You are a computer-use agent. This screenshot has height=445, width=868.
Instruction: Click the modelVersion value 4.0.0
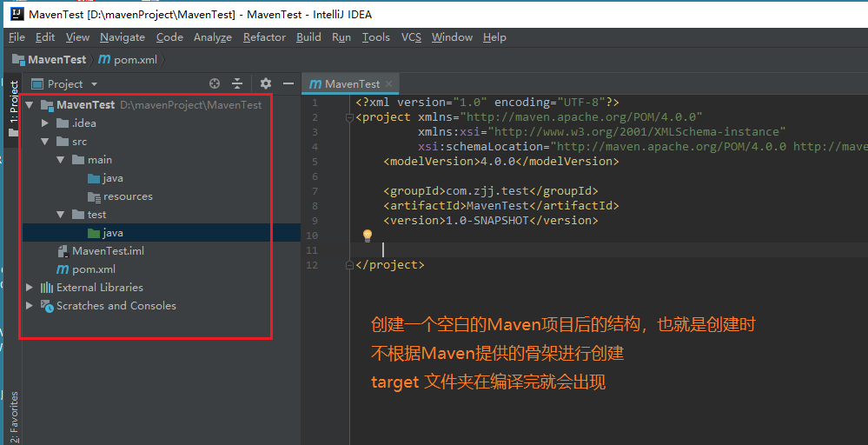[498, 162]
